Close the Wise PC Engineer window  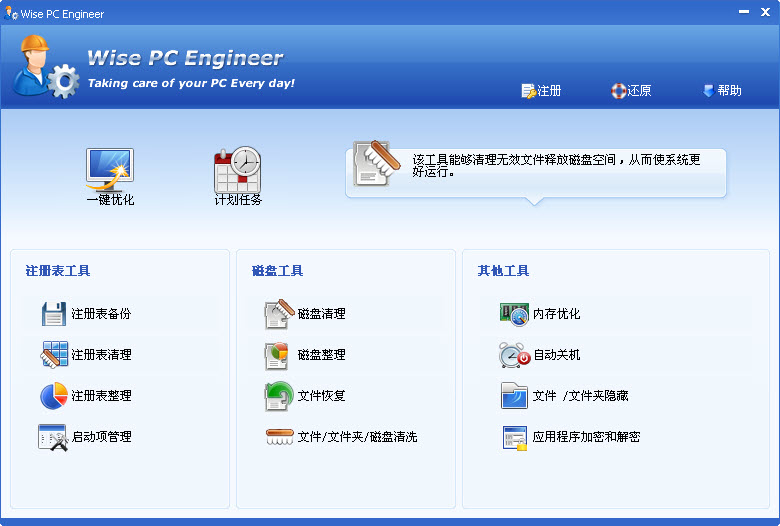pos(766,12)
